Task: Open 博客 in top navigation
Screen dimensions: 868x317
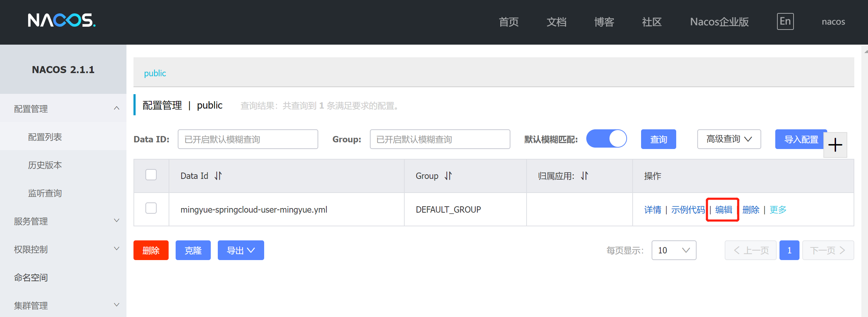Action: coord(604,22)
